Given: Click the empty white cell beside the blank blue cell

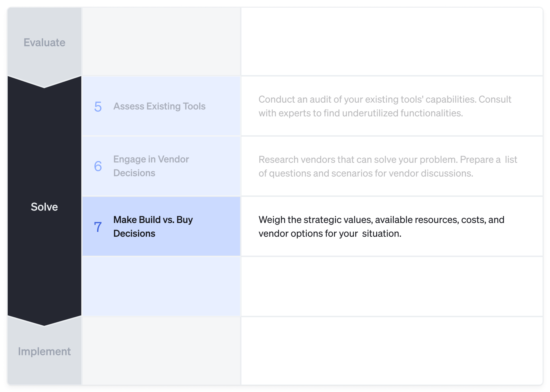Looking at the screenshot, I should pos(392,286).
